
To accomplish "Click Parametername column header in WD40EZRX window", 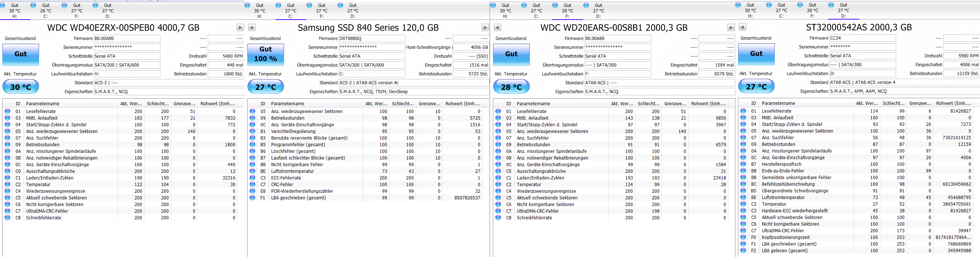I will pos(71,103).
